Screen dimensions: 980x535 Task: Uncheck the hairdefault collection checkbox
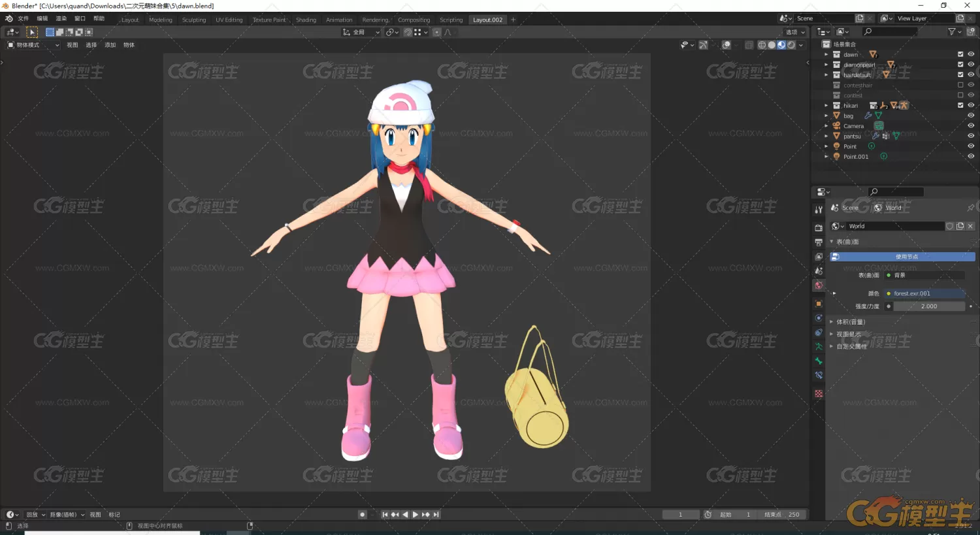(960, 74)
